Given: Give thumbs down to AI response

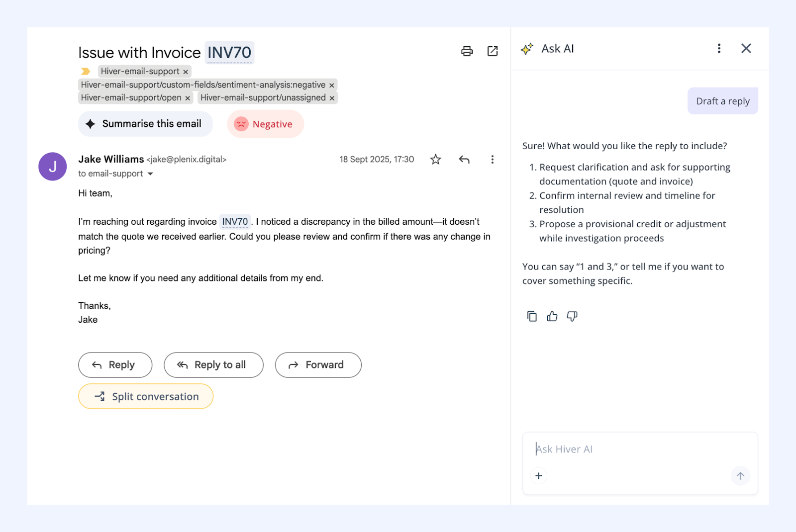Looking at the screenshot, I should (x=572, y=316).
